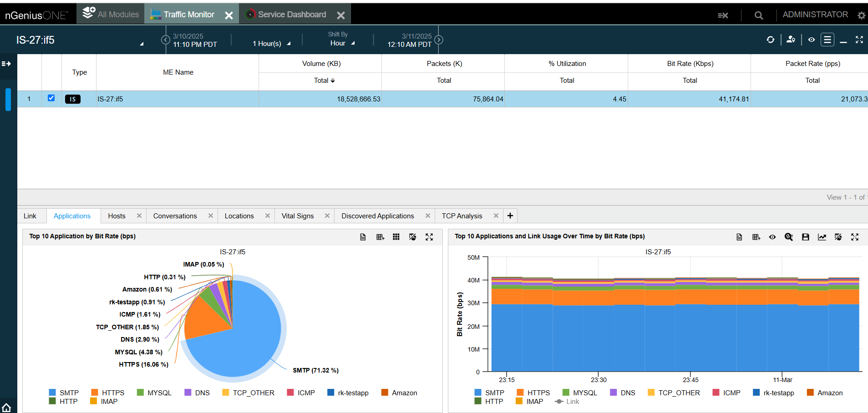Viewport: 868px width, 413px height.
Task: Click the SMTP blue legend swatch in pie chart
Action: 52,393
